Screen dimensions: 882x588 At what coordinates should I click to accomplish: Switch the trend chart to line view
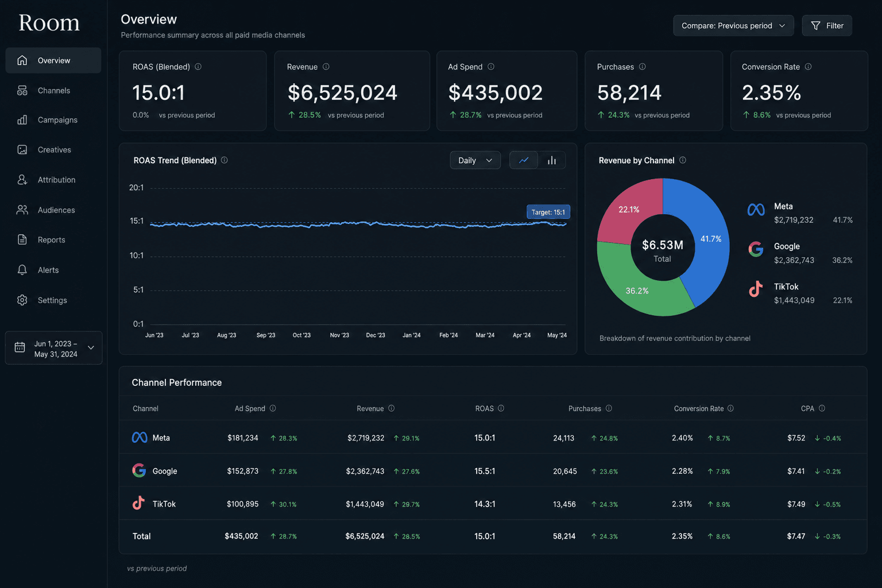(x=524, y=160)
